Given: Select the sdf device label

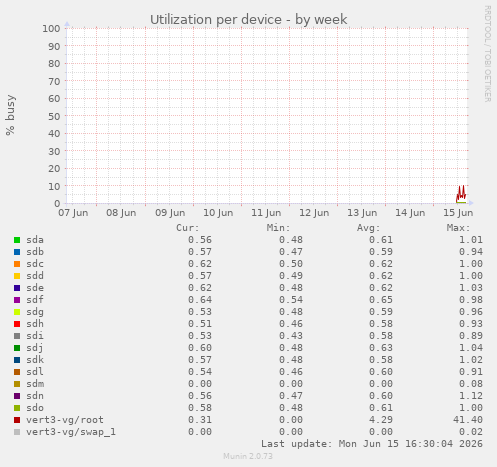Looking at the screenshot, I should pyautogui.click(x=35, y=300).
